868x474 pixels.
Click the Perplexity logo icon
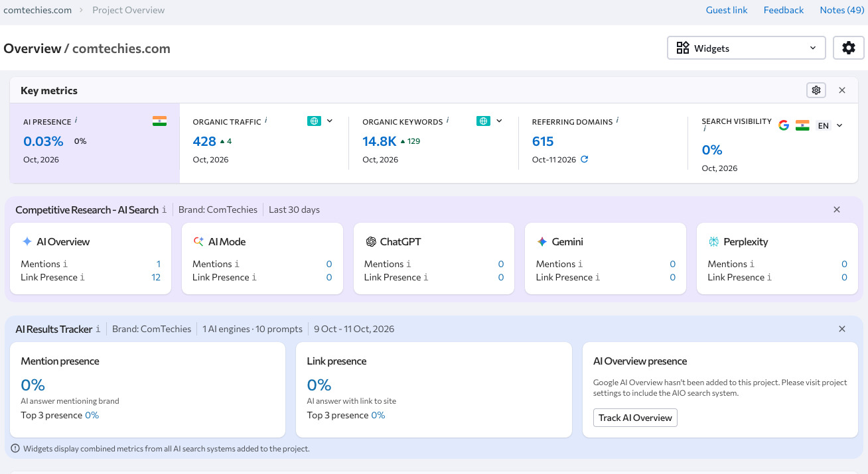coord(714,242)
